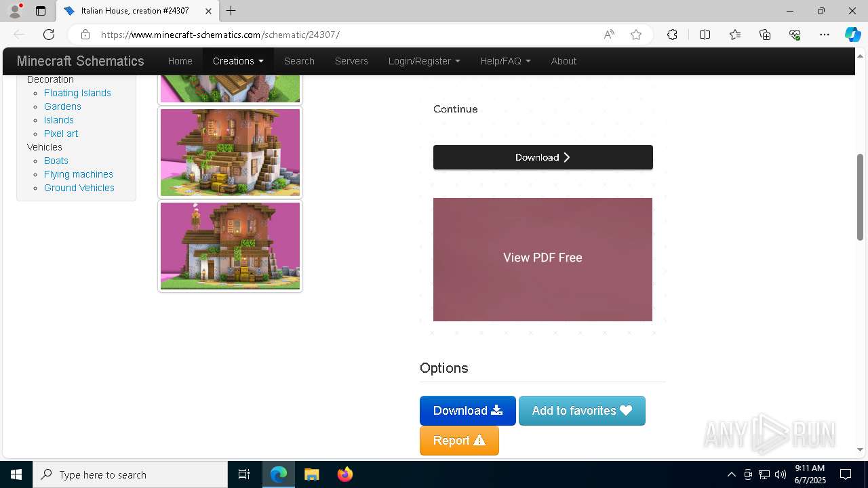Viewport: 868px width, 488px height.
Task: Open tab actions menu icon
Action: (x=41, y=11)
